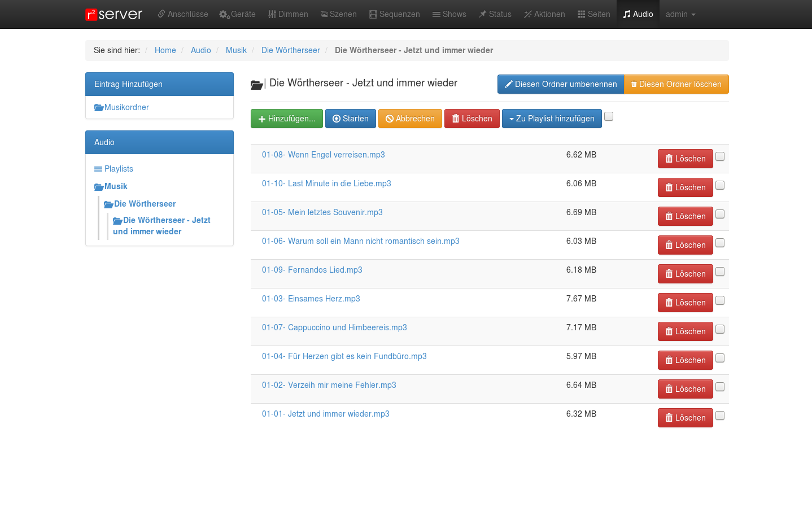Expand the admin user menu

coord(680,14)
